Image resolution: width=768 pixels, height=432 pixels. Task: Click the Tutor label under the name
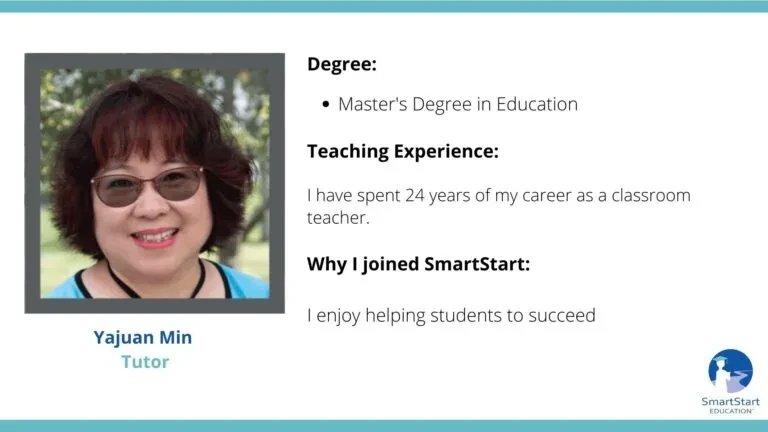pyautogui.click(x=145, y=362)
